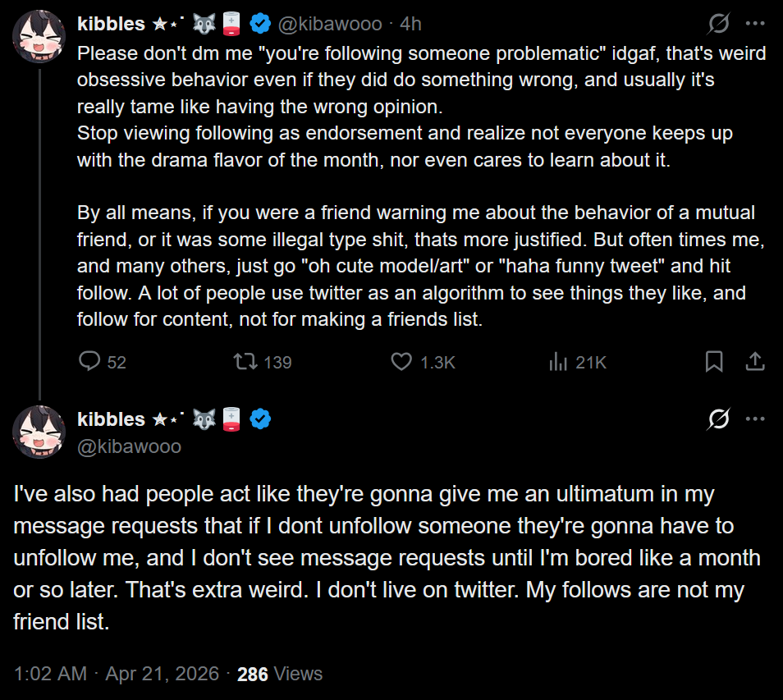783x700 pixels.
Task: Reply to the first kibbles tweet
Action: (89, 361)
